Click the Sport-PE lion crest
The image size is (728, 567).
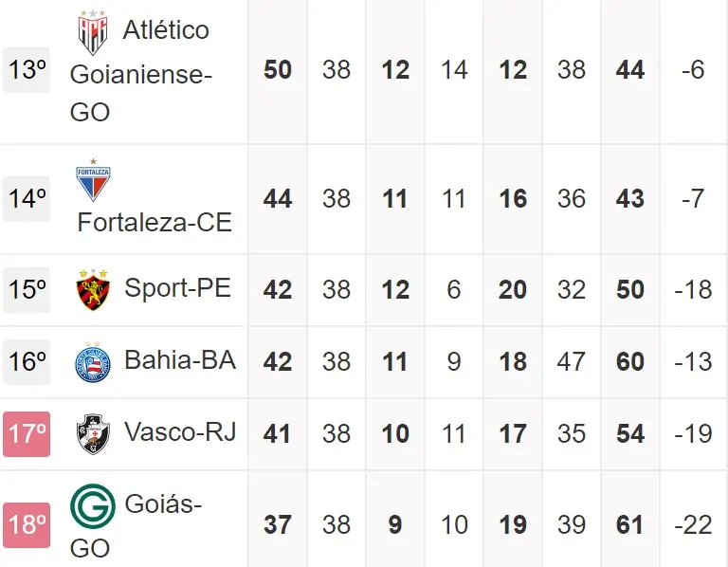click(x=93, y=290)
